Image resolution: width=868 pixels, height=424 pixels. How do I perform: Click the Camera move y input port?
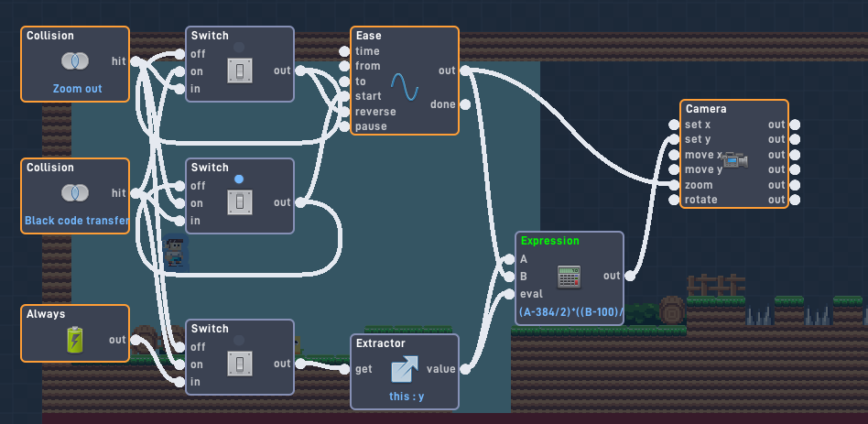[674, 169]
